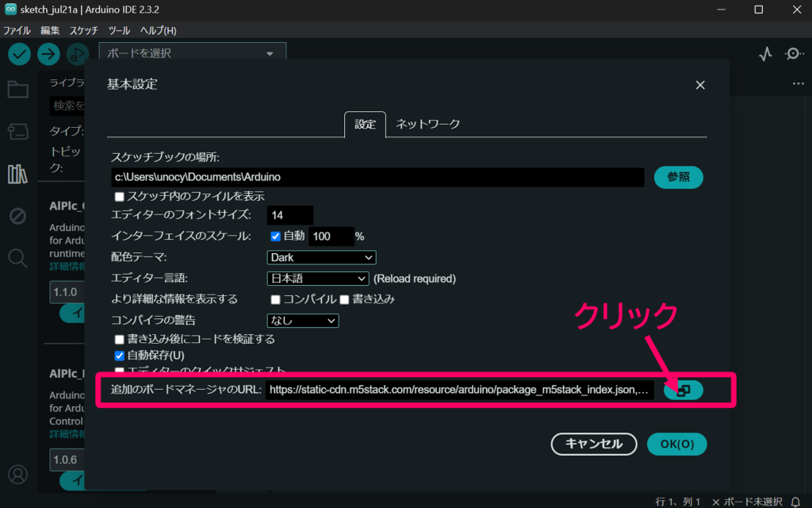Click the 行 1、列 1 cursor position text
This screenshot has width=812, height=508.
[x=678, y=502]
